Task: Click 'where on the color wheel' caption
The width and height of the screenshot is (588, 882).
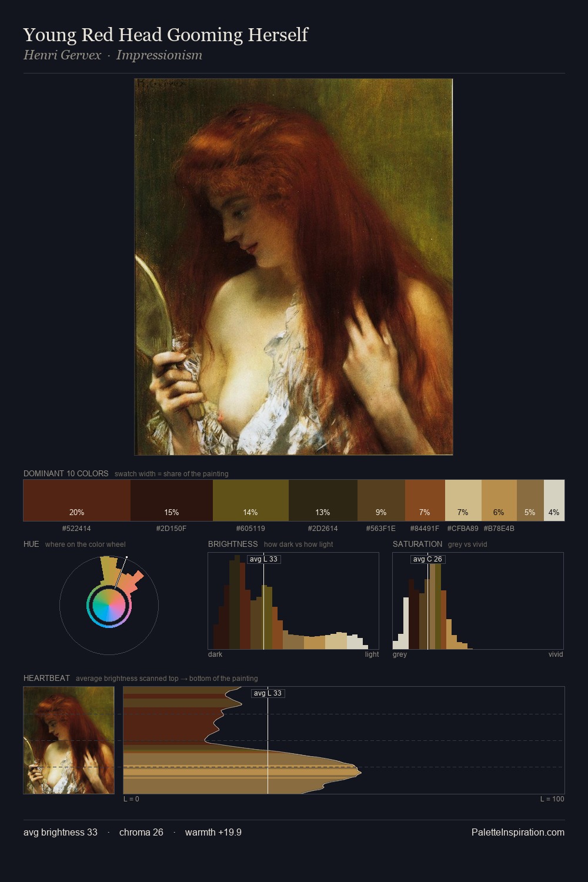Action: [85, 544]
